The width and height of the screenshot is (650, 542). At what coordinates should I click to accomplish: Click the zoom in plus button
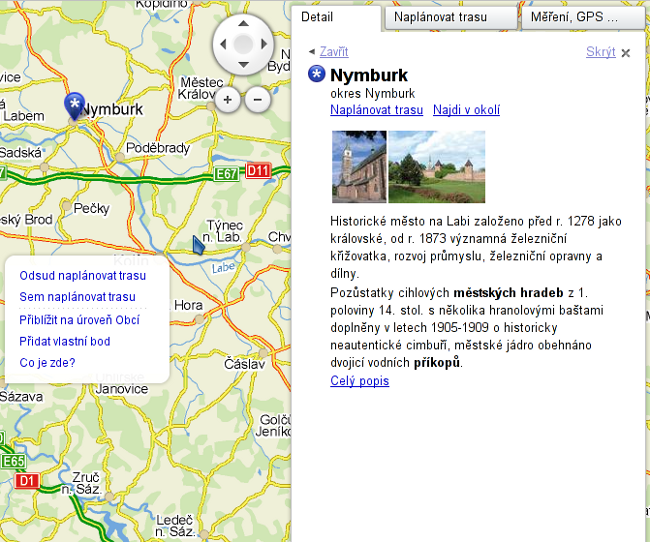pos(227,99)
